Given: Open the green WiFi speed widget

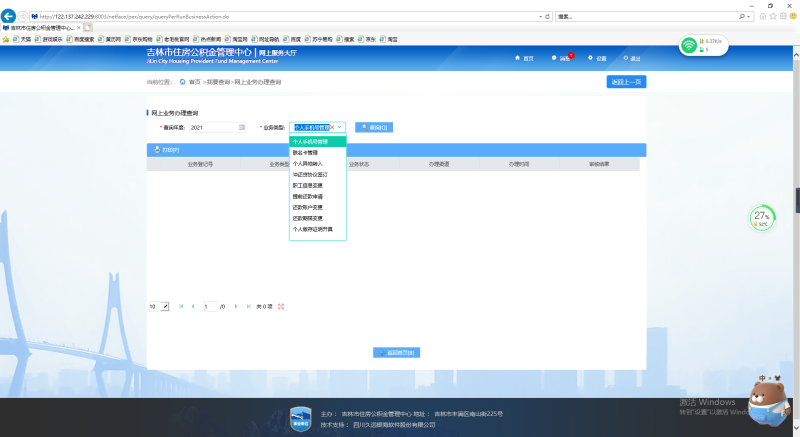Looking at the screenshot, I should [x=703, y=46].
